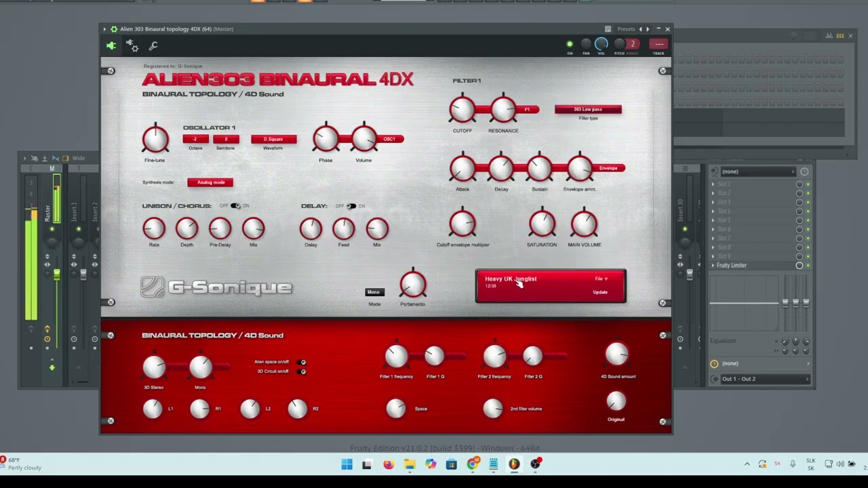Click the pitch RANGE value 2
This screenshot has height=488, width=868.
click(633, 44)
